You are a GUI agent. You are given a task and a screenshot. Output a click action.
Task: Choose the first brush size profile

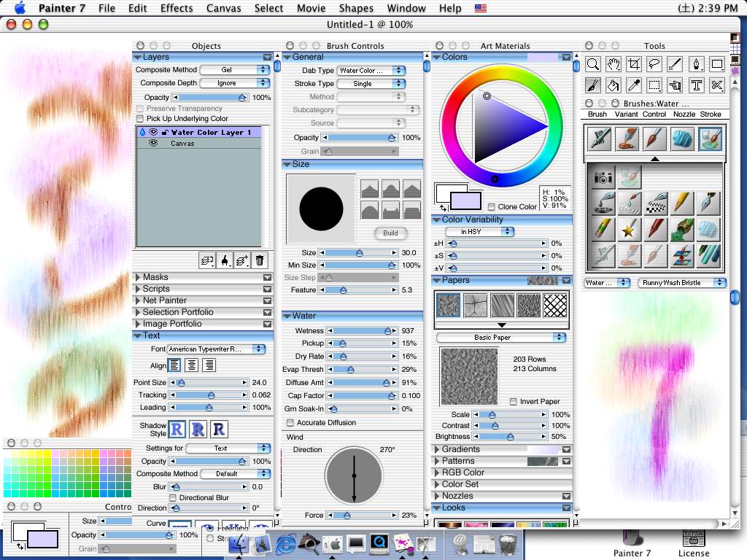tap(370, 189)
